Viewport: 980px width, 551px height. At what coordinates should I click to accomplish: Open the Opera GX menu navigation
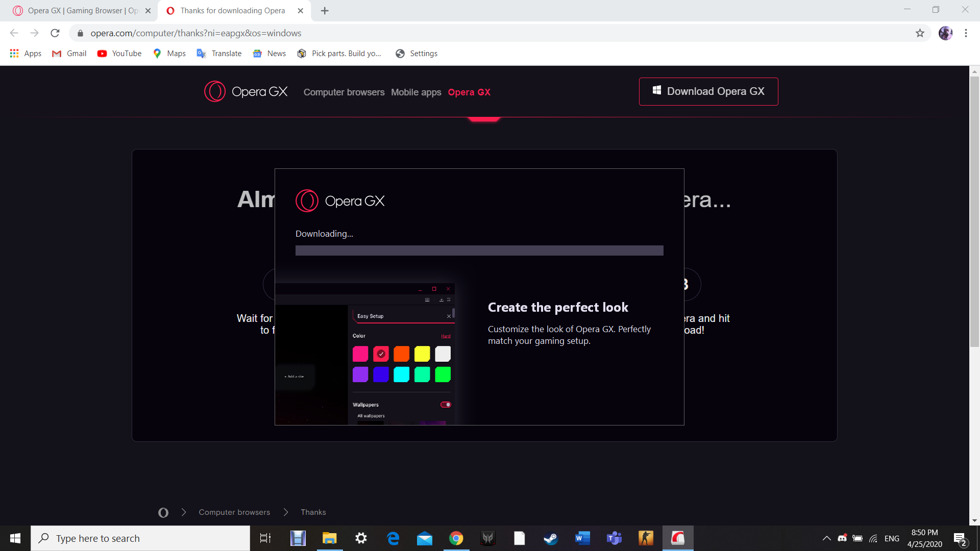pos(469,92)
